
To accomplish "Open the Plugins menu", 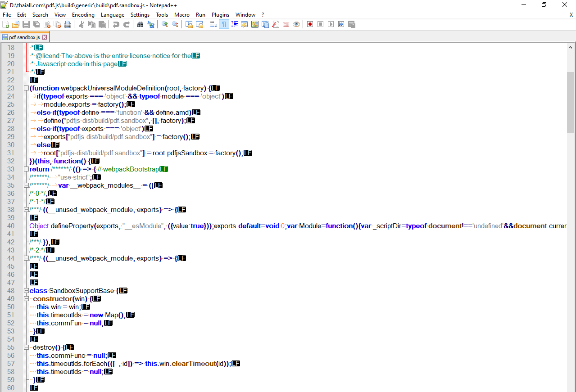I will pos(220,15).
